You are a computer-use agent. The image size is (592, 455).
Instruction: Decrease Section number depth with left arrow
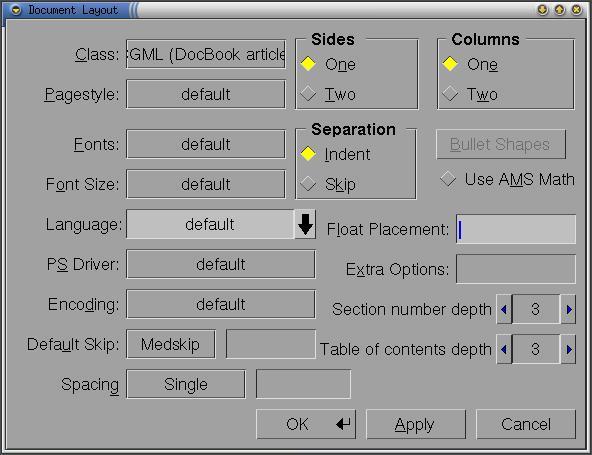(x=504, y=309)
